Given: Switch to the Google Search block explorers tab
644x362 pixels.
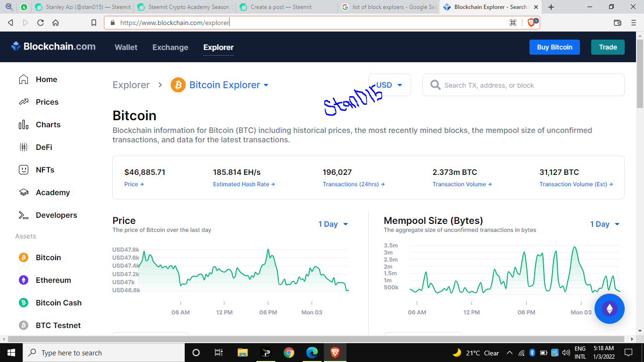Looking at the screenshot, I should pyautogui.click(x=389, y=7).
